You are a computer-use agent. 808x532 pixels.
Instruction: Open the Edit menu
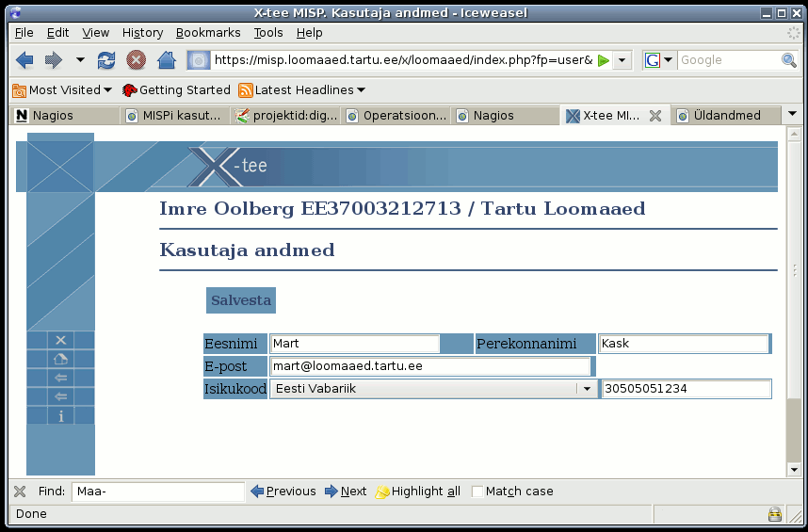57,33
